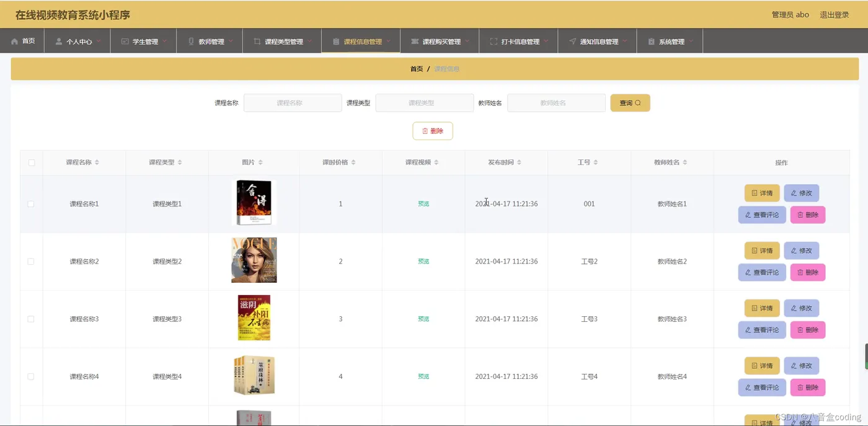Sort by 教师姓名 column arrows
This screenshot has height=426, width=868.
click(x=684, y=162)
